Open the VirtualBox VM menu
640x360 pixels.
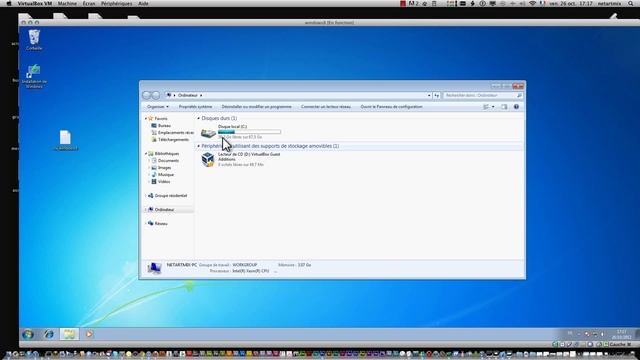click(34, 3)
